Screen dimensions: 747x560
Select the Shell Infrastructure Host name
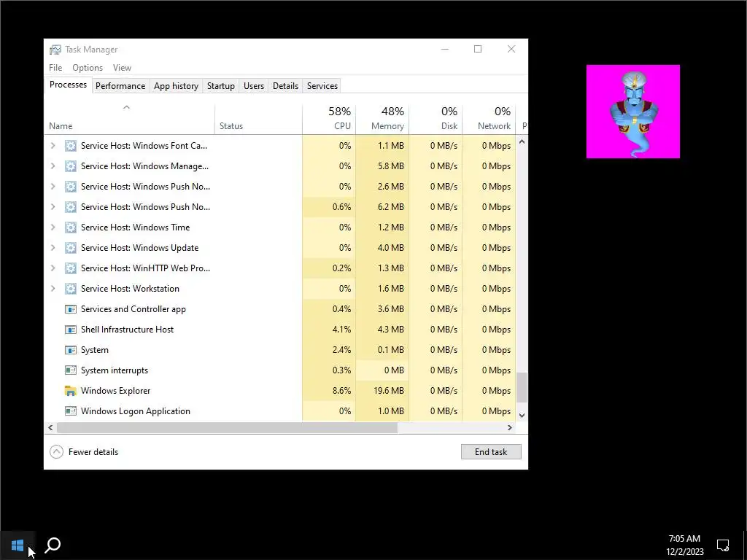point(127,330)
